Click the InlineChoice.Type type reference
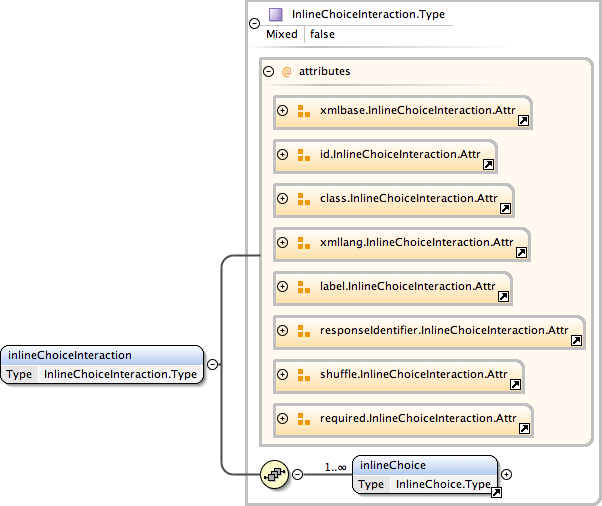The height and width of the screenshot is (506, 602). point(442,484)
